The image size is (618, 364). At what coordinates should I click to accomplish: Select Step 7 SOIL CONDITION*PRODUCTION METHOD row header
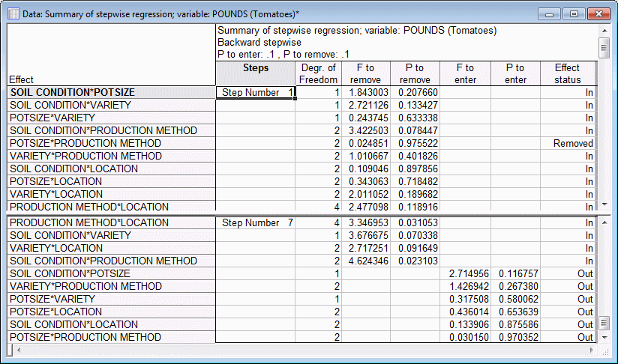tap(111, 261)
